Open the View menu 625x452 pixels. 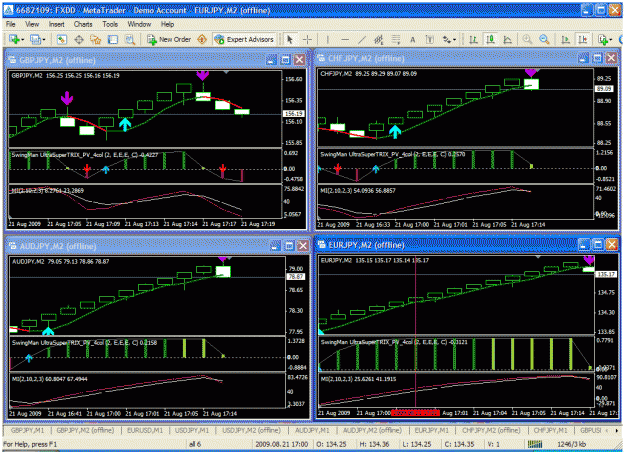[32, 24]
